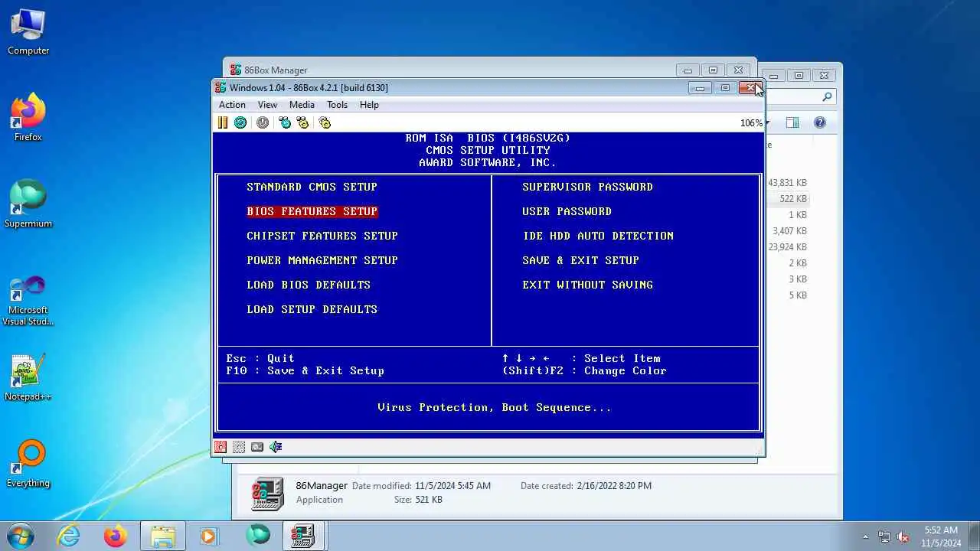Click Explorer search magnifier icon
The width and height of the screenshot is (980, 551).
(827, 97)
